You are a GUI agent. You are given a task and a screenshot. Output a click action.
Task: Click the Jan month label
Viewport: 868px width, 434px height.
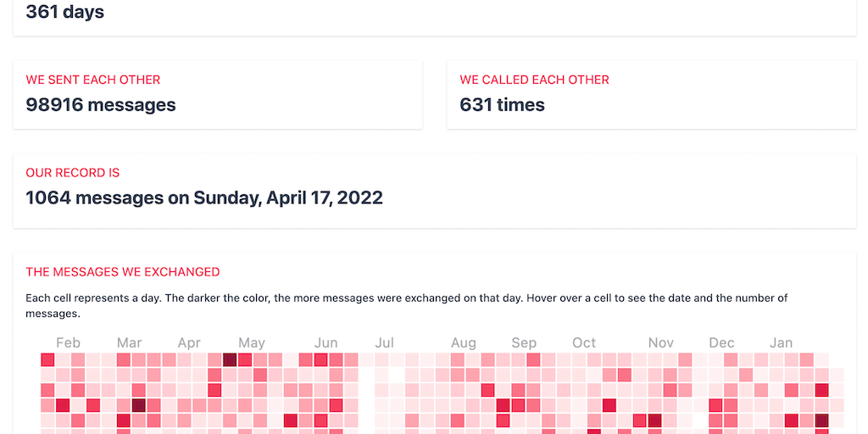click(781, 343)
